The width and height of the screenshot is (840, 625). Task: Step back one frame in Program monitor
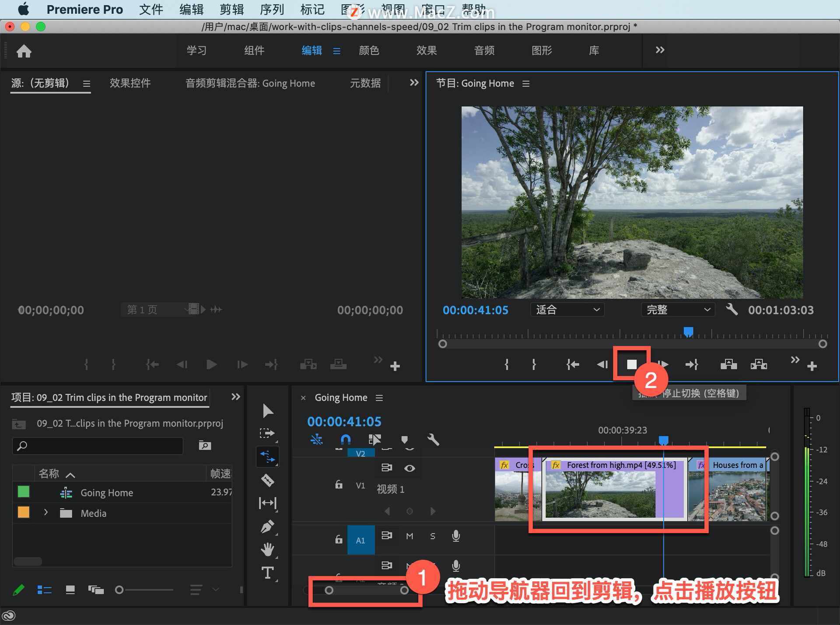coord(602,364)
